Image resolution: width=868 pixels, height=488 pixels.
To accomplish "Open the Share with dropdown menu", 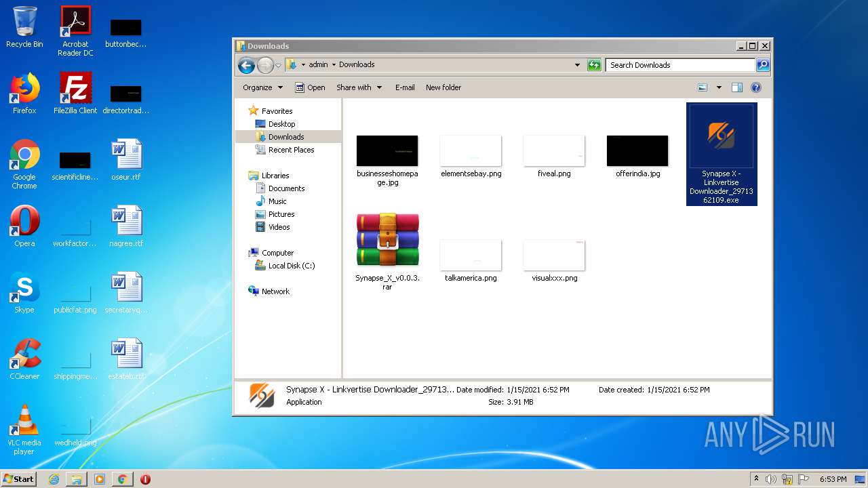I will point(359,87).
